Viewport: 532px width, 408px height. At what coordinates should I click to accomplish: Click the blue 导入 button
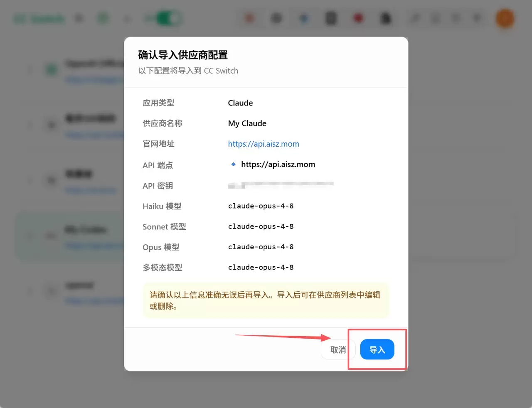[x=377, y=349]
